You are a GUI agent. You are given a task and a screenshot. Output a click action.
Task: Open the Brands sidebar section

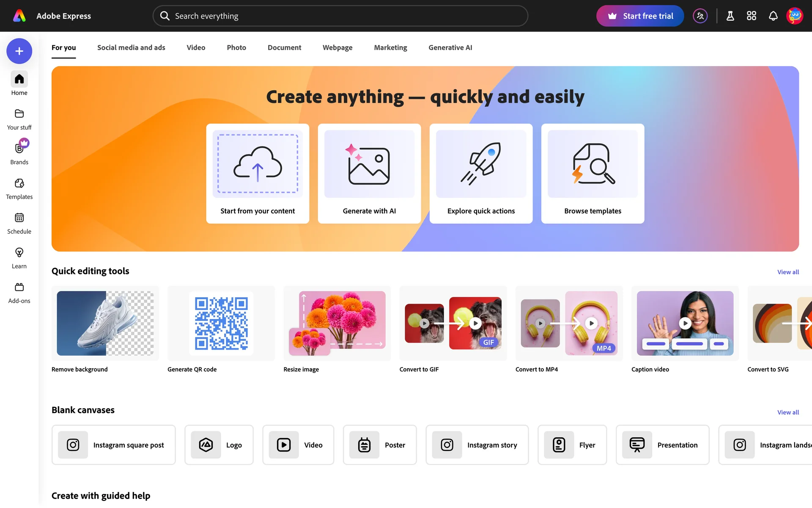point(19,153)
